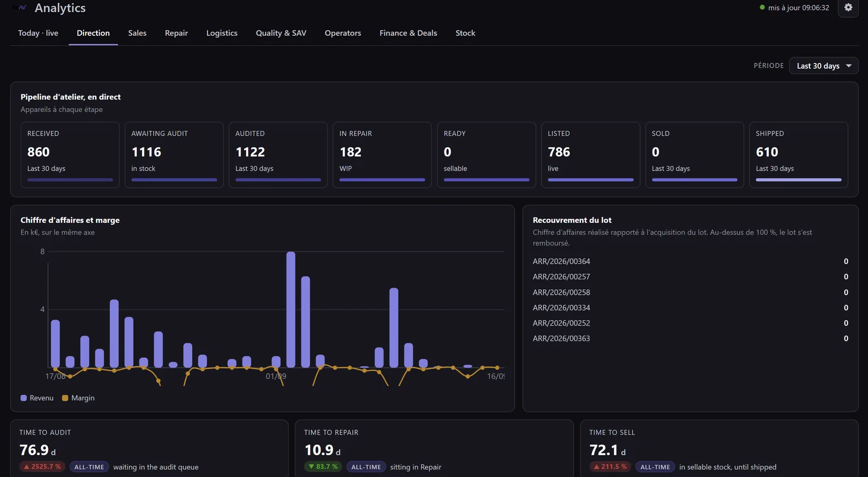Select the Audited pipeline card
The height and width of the screenshot is (477, 868).
[278, 155]
